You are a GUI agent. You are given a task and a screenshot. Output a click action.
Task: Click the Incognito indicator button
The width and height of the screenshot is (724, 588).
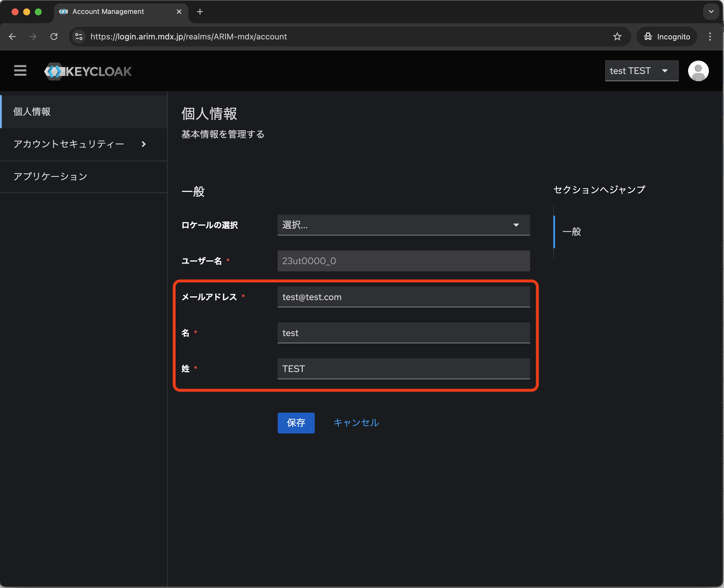tap(666, 37)
